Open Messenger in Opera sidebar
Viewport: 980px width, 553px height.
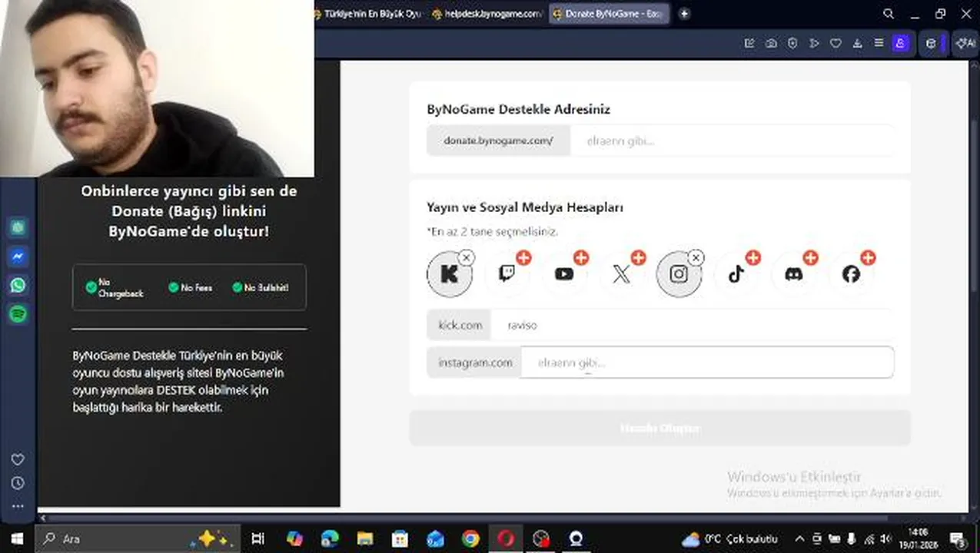18,257
